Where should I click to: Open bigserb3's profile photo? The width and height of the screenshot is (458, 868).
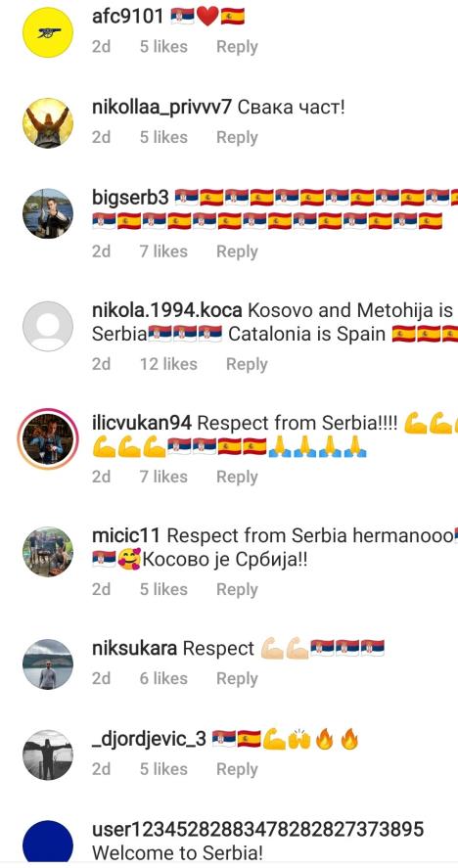click(x=48, y=213)
